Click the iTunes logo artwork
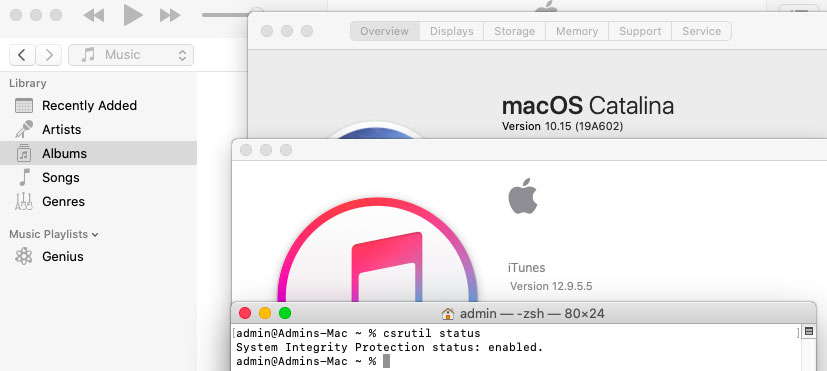Screen dimensions: 827x371 tap(378, 250)
